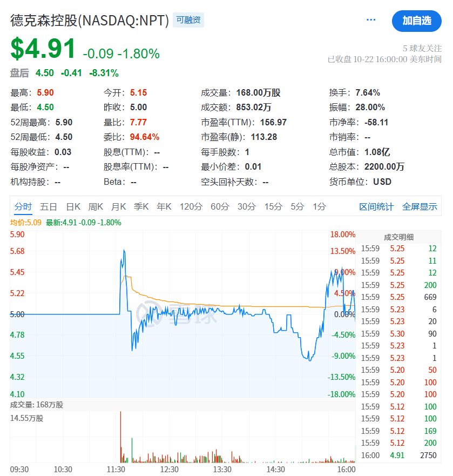453x476 pixels.
Task: Switch to the 五日 chart tab
Action: [49, 206]
